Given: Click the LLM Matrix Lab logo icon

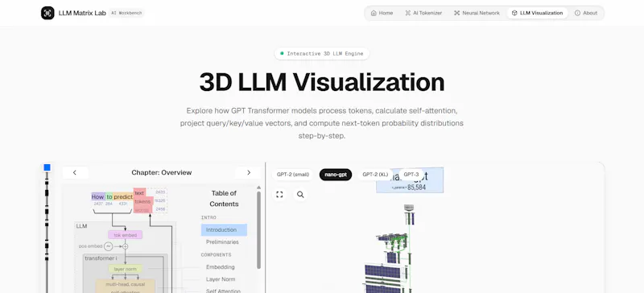Looking at the screenshot, I should click(x=47, y=13).
